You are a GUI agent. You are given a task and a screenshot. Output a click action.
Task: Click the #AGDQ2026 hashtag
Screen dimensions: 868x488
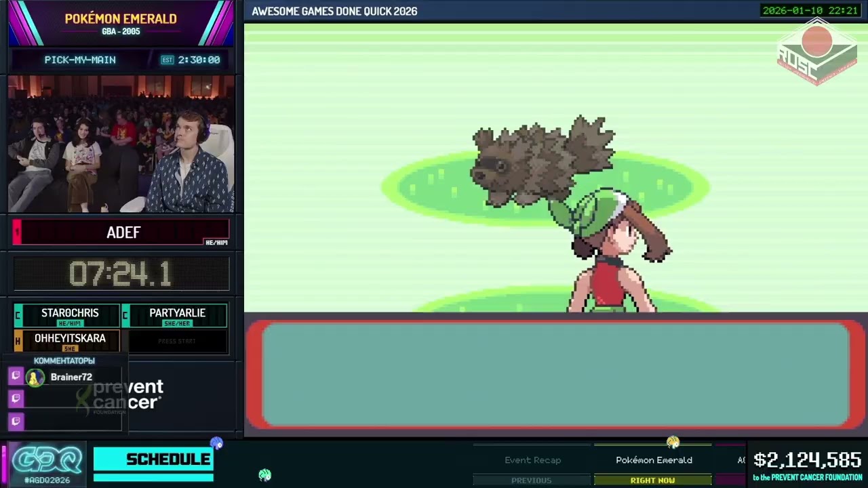click(47, 480)
